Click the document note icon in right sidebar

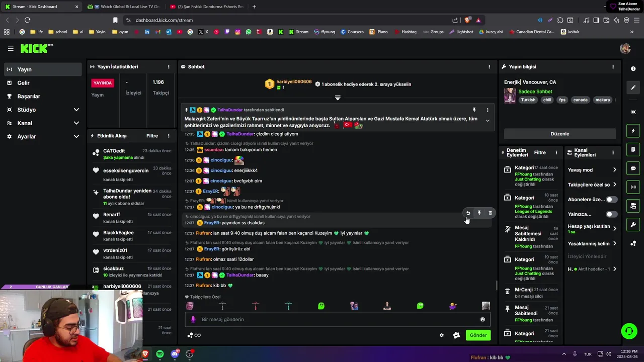click(x=633, y=150)
